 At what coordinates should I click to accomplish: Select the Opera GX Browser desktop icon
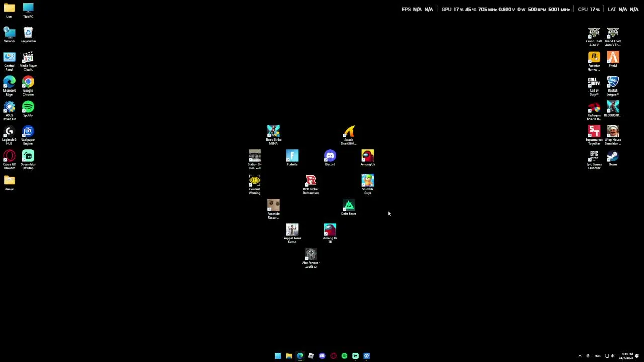9,160
